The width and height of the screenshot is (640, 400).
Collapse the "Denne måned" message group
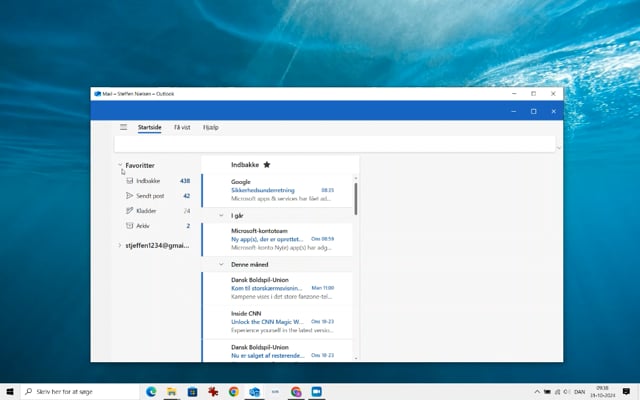[x=221, y=264]
